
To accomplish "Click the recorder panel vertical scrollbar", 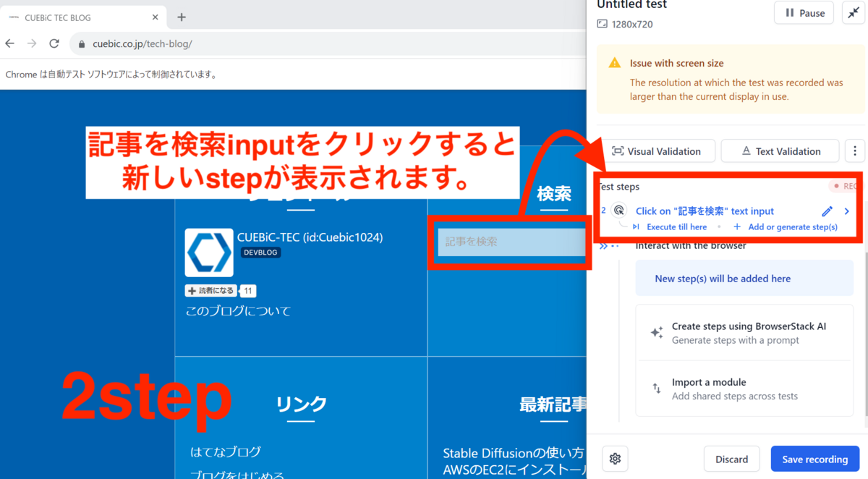I will [865, 333].
